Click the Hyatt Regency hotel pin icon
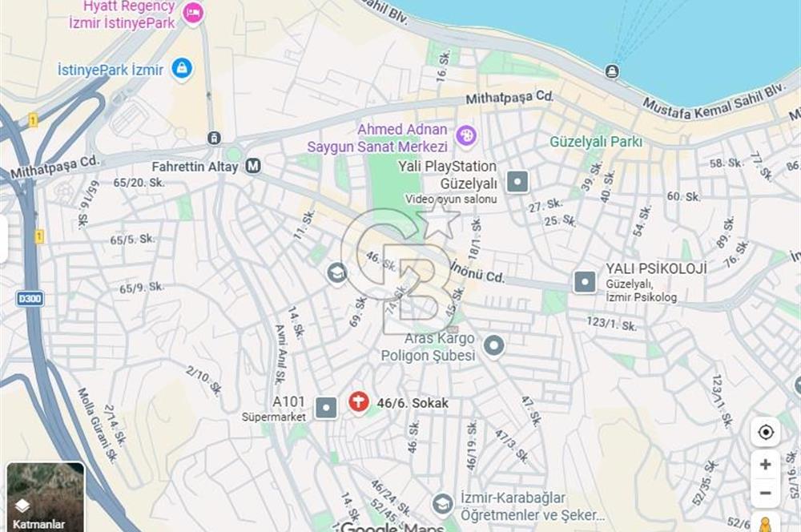Screen dimensions: 801x532 point(193,14)
